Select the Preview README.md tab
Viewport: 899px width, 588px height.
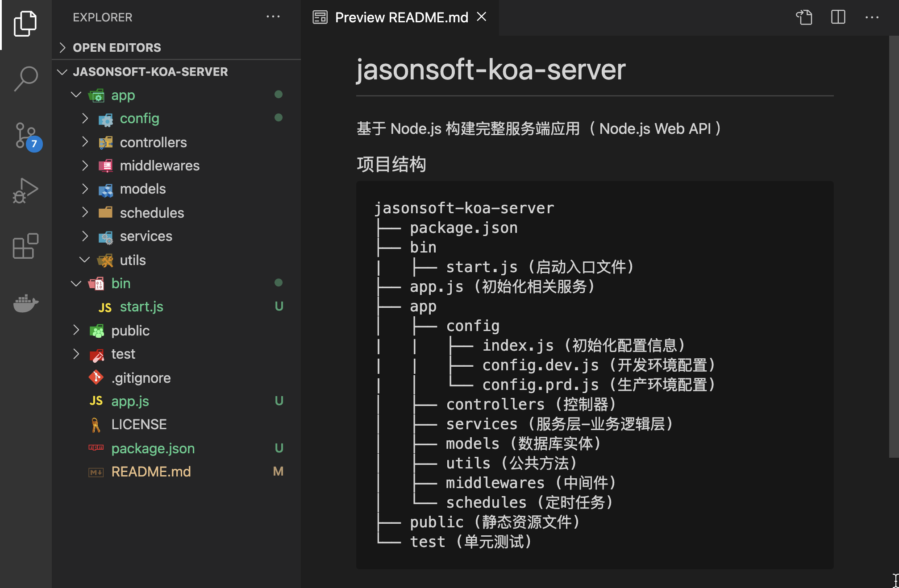click(x=401, y=17)
